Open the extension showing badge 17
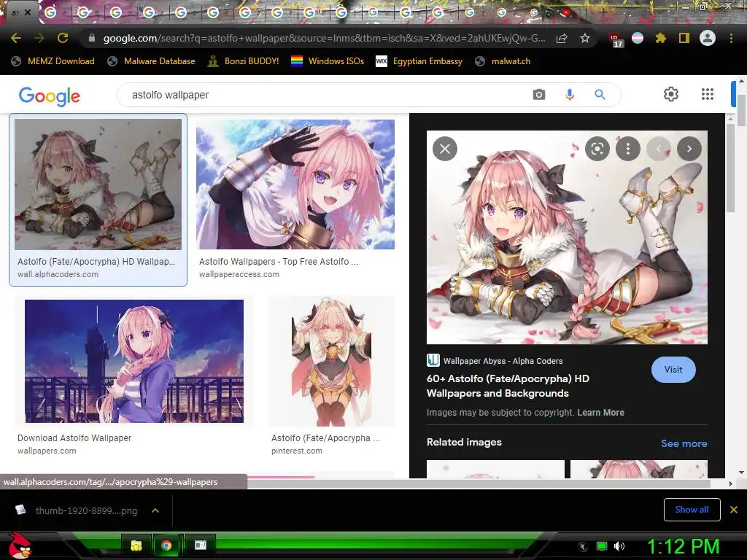The width and height of the screenshot is (747, 560). point(615,39)
